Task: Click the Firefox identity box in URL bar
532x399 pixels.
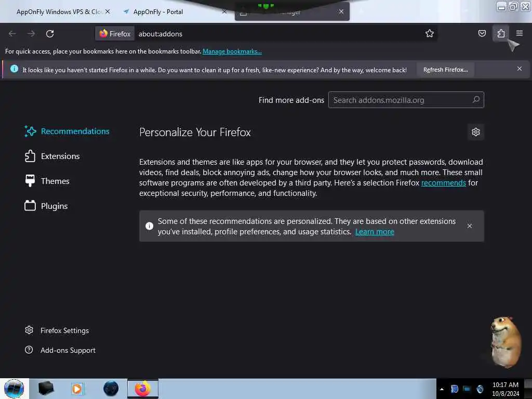Action: pyautogui.click(x=115, y=34)
